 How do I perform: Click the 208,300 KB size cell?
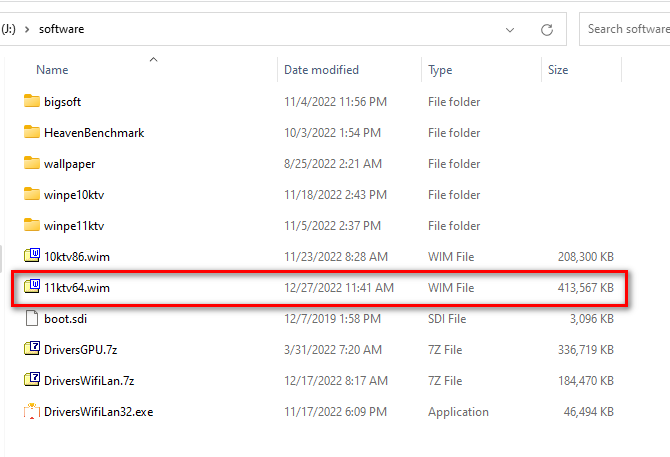click(585, 257)
